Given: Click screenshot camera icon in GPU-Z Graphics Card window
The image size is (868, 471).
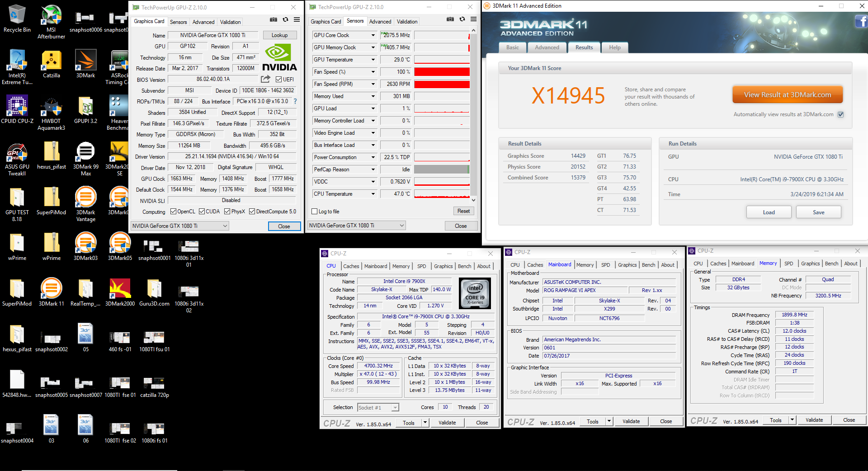Looking at the screenshot, I should point(274,20).
